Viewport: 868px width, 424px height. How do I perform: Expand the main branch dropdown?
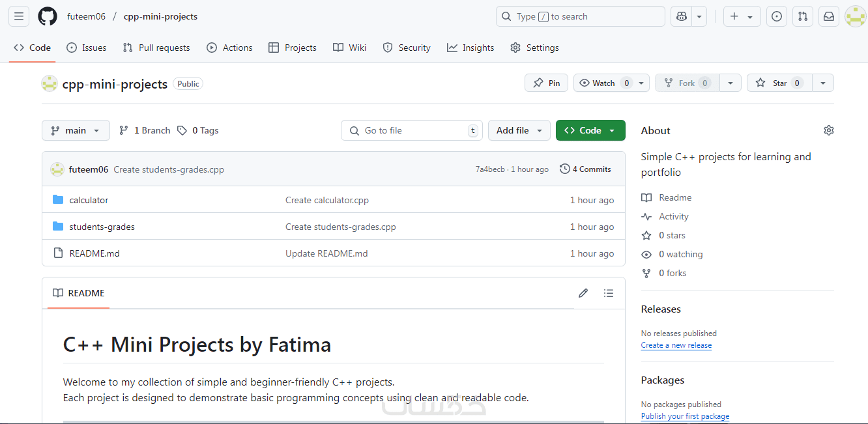pyautogui.click(x=76, y=130)
